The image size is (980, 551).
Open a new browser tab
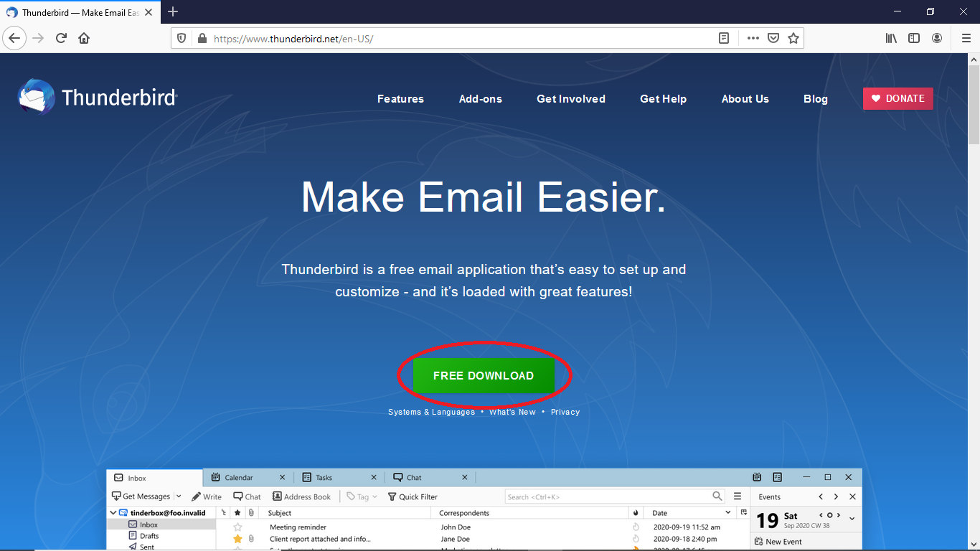tap(173, 11)
